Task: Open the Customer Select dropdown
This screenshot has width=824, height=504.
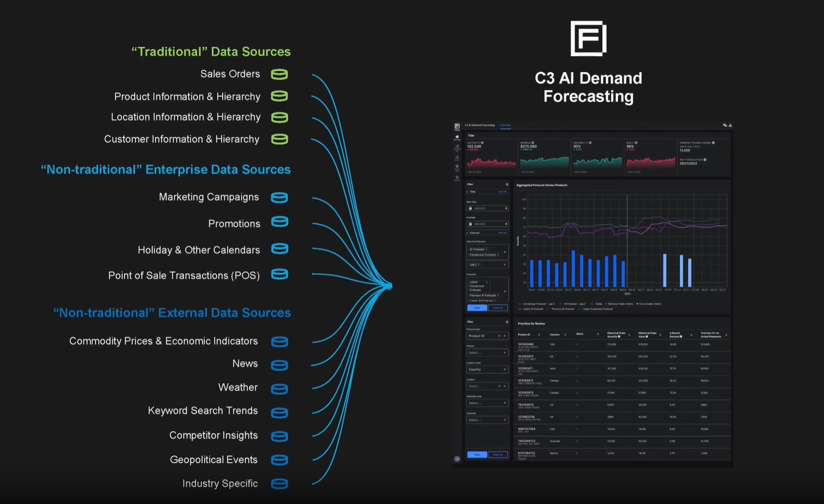Action: [488, 420]
